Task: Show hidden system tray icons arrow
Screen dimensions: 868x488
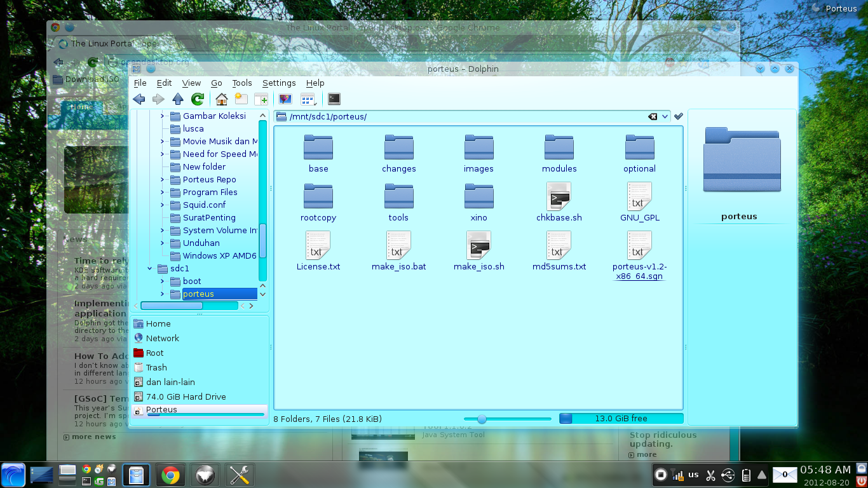Action: [761, 475]
